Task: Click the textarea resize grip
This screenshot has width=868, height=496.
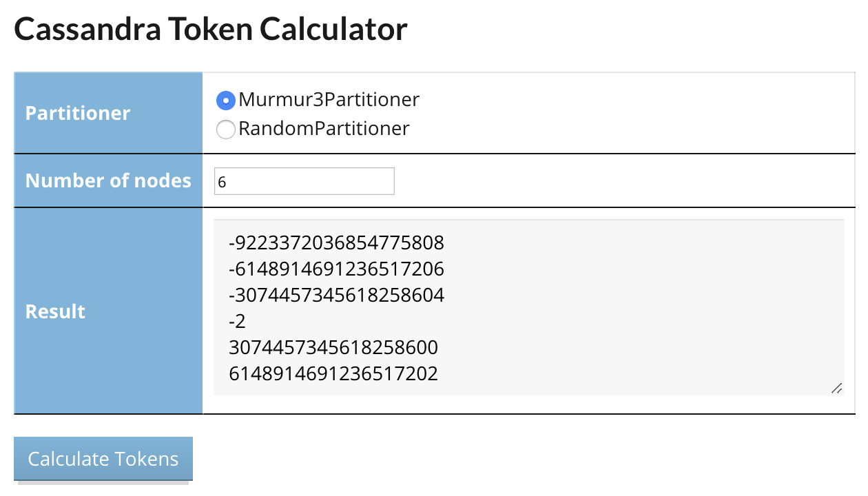Action: coord(837,389)
